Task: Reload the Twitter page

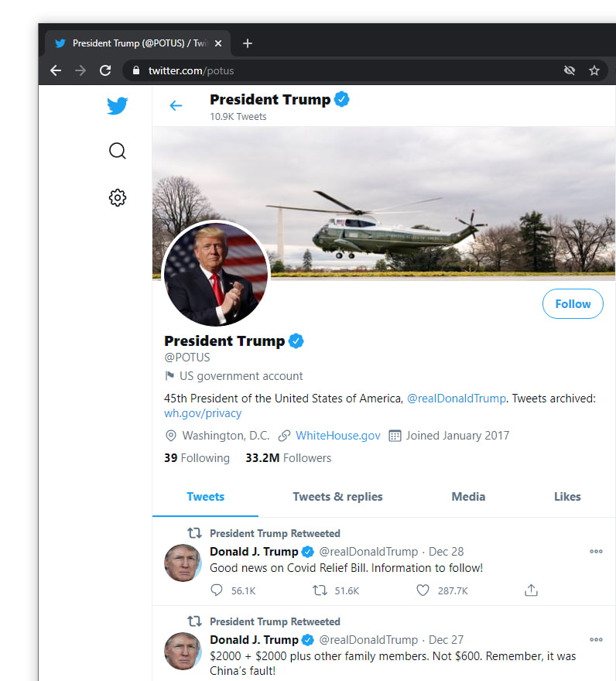Action: click(x=105, y=70)
